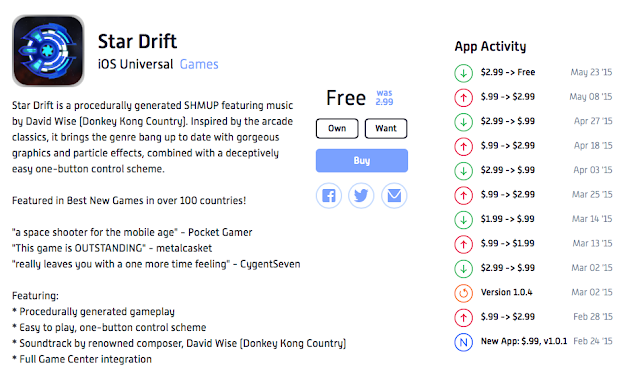Share via the email envelope icon
640x378 pixels.
tap(394, 196)
